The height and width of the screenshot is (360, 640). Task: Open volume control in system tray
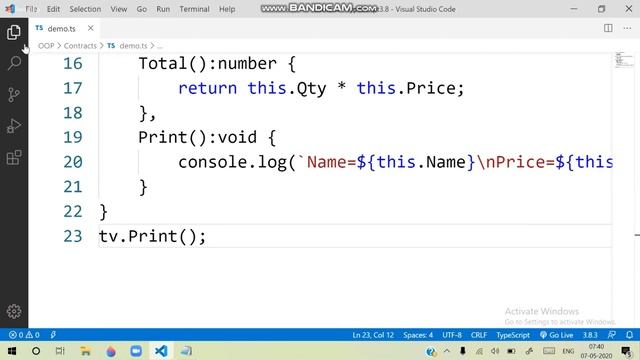click(x=495, y=351)
